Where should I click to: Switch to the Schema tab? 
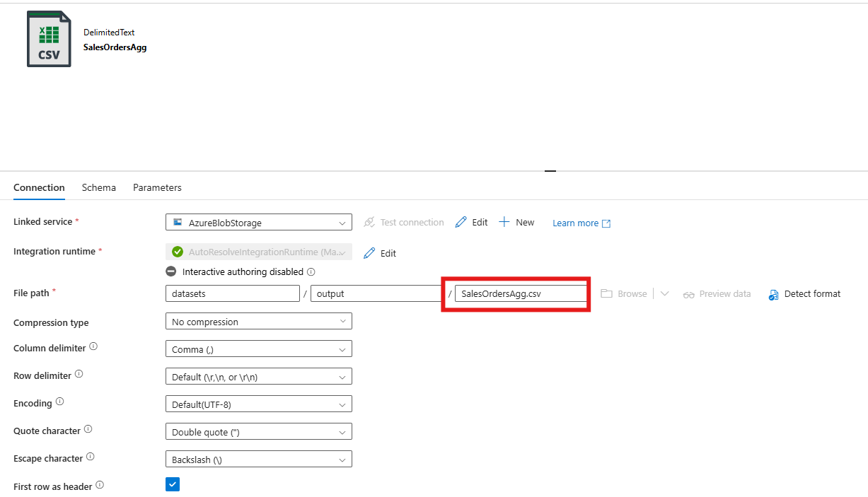coord(99,187)
